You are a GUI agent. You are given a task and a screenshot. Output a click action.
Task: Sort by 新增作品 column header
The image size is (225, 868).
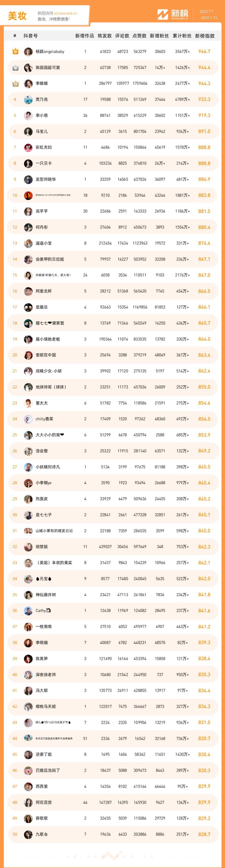point(84,36)
